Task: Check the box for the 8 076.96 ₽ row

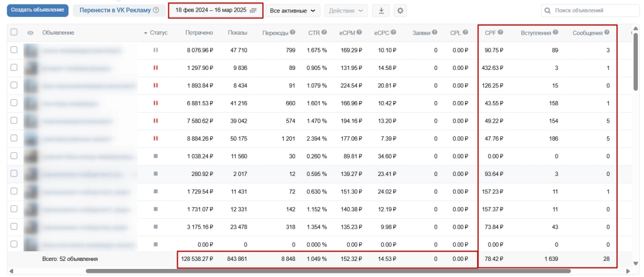Action: pos(14,50)
